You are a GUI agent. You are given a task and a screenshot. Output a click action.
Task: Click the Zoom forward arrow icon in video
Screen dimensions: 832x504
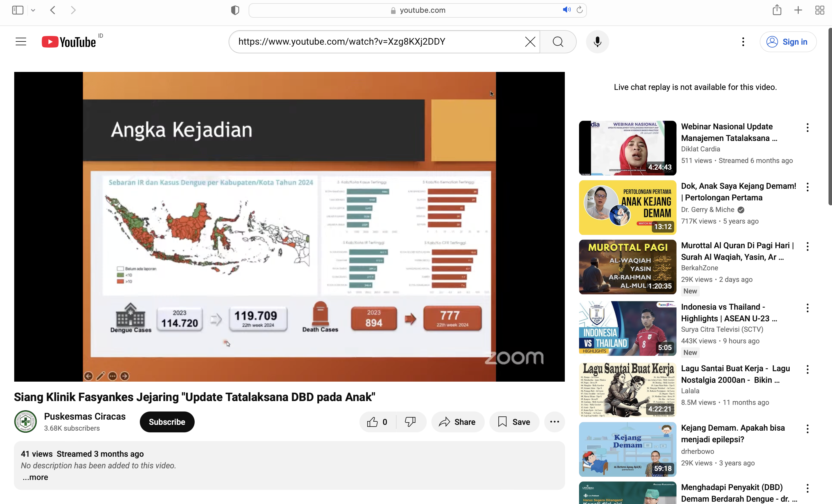click(125, 376)
